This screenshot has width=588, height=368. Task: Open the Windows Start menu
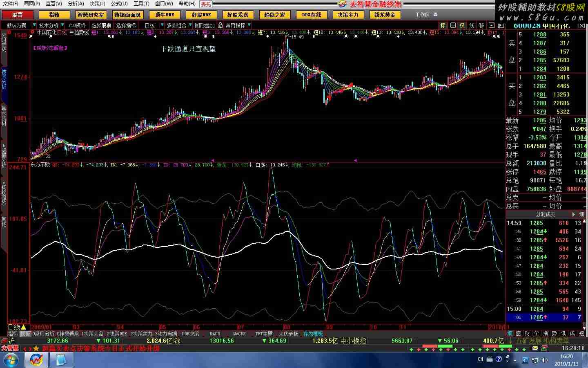point(11,360)
